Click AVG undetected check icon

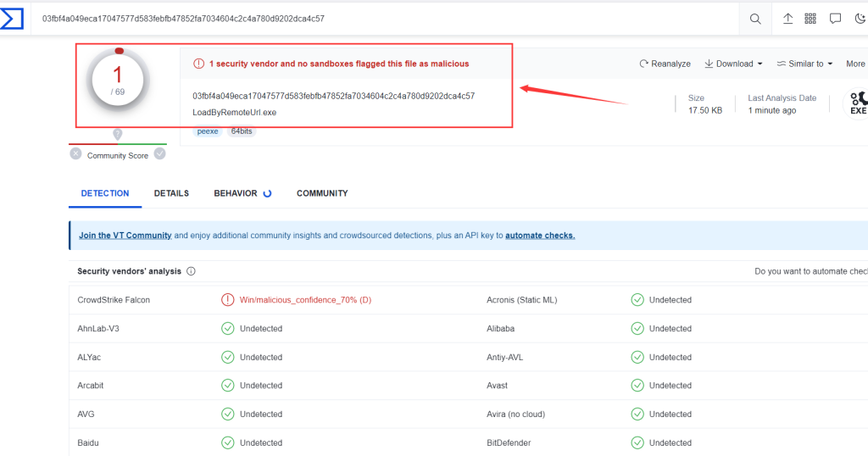pyautogui.click(x=227, y=414)
